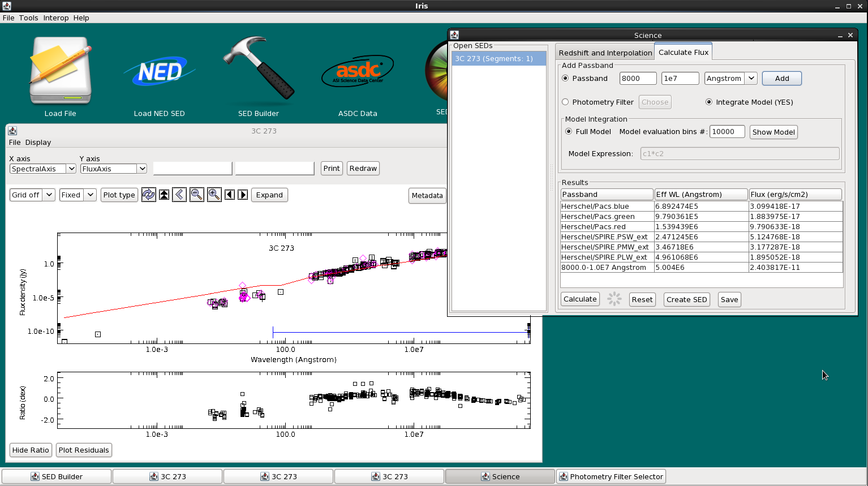Click the Expand button
The height and width of the screenshot is (486, 868).
click(269, 195)
